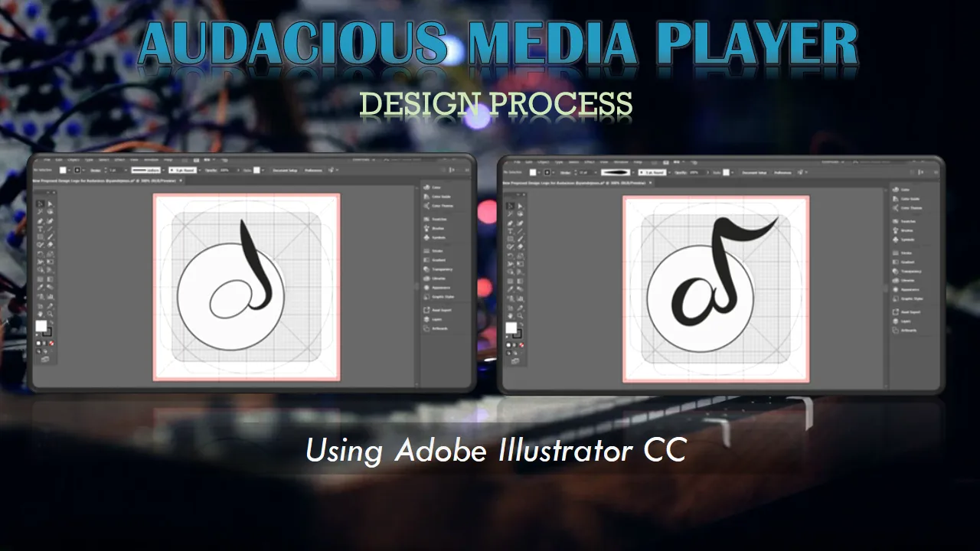The height and width of the screenshot is (551, 980).
Task: Click the white Fill box in right toolbar
Action: point(511,328)
